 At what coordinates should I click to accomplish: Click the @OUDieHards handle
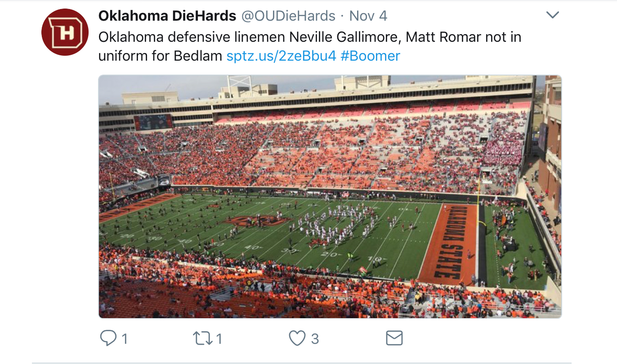tap(288, 16)
